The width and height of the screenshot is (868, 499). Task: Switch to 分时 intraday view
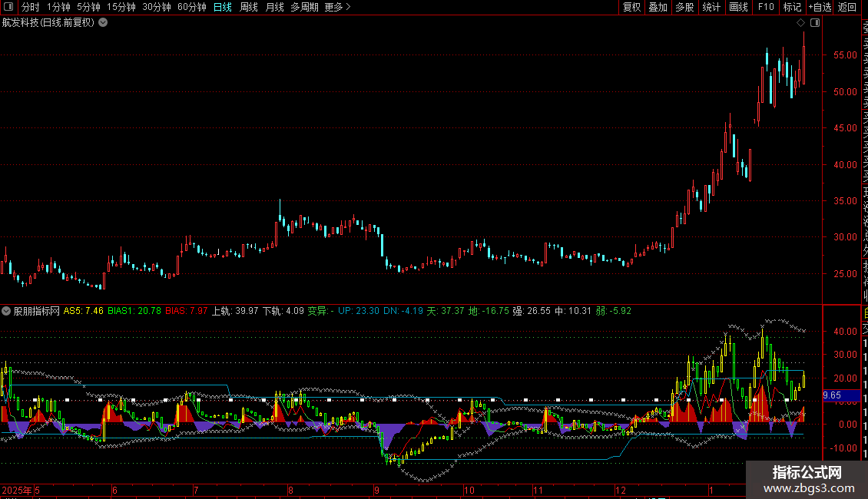pyautogui.click(x=31, y=7)
